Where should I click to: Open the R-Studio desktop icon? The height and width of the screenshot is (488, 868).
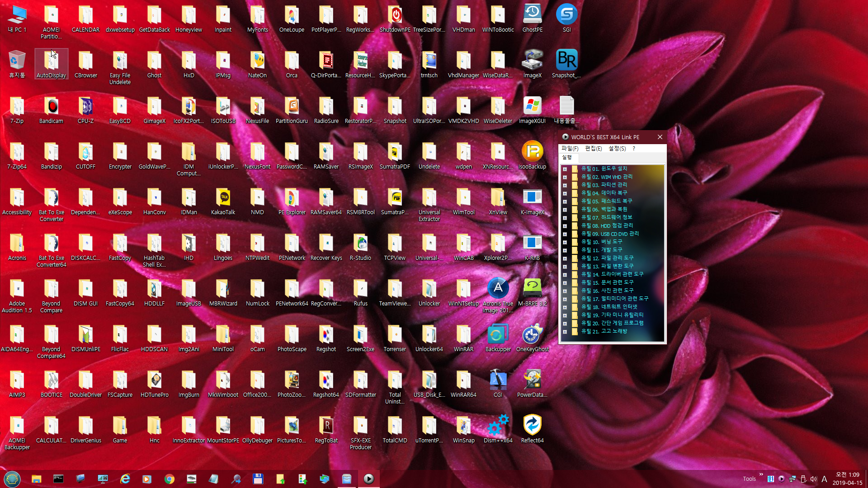click(360, 247)
